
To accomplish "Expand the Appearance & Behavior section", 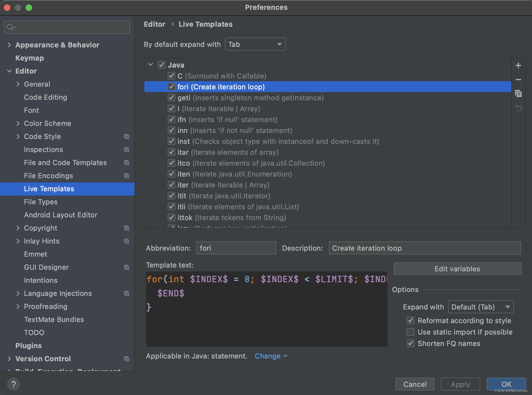I will [9, 45].
